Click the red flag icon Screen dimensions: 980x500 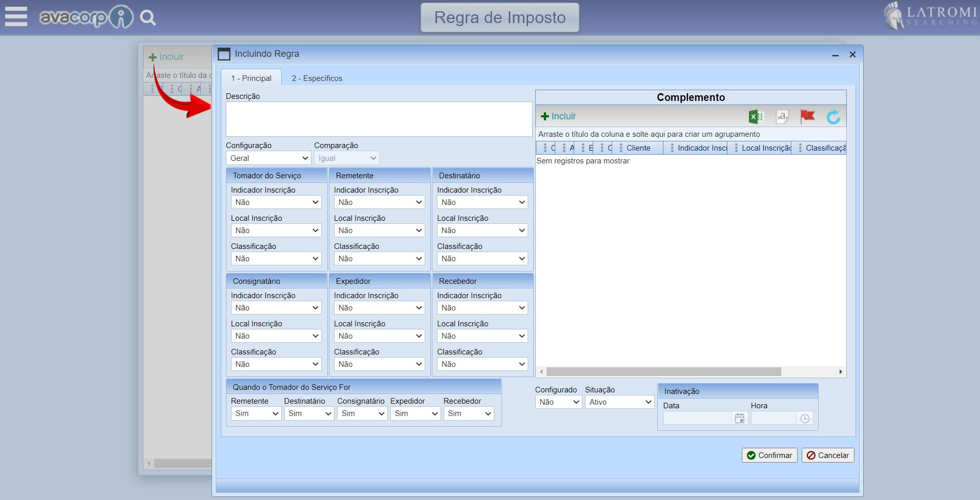(x=807, y=116)
